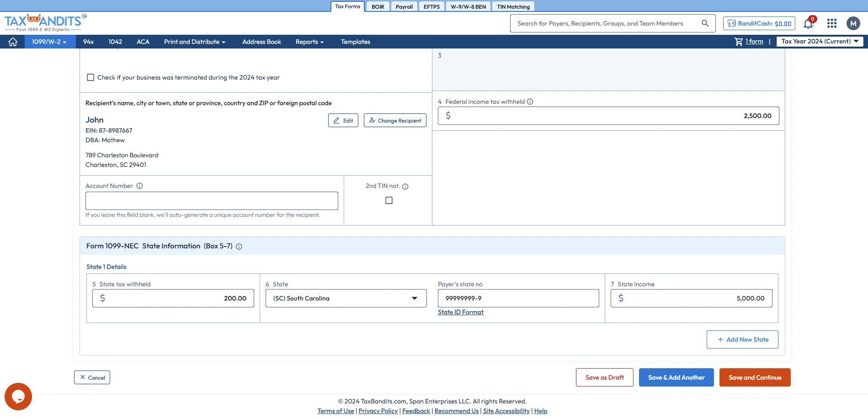Click Save as Draft

tap(604, 377)
